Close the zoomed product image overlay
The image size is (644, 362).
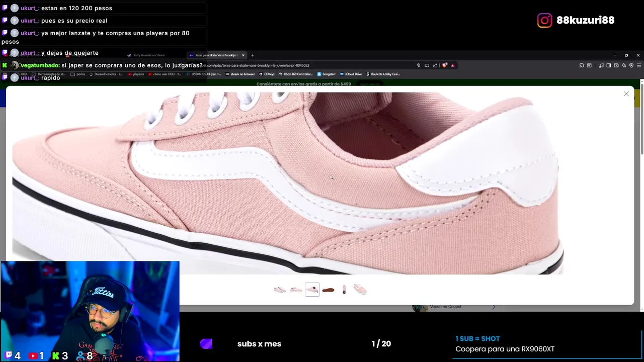(x=626, y=94)
